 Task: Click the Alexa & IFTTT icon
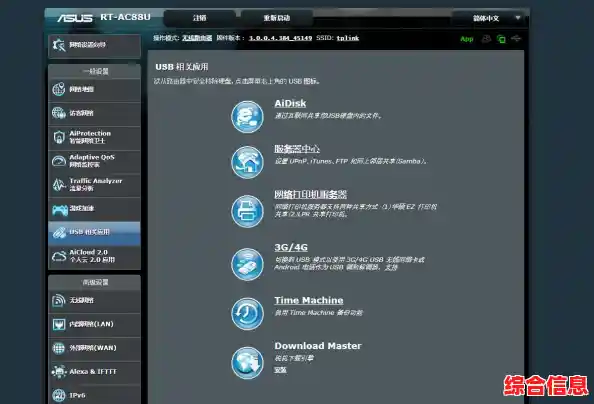tap(59, 371)
